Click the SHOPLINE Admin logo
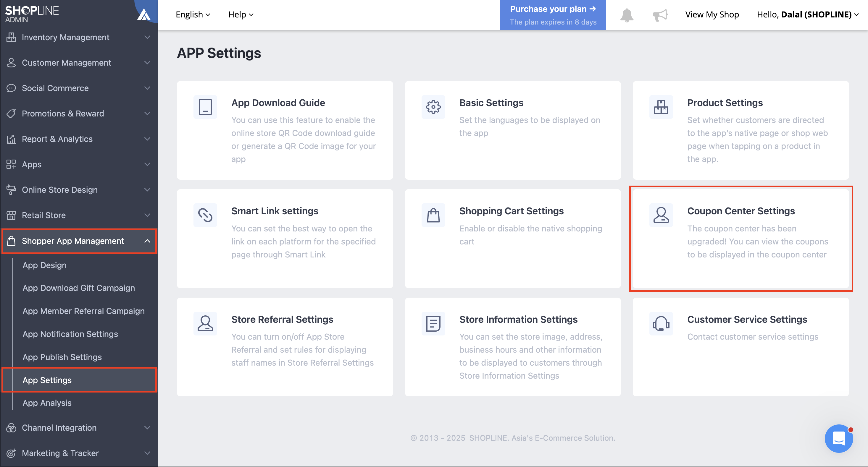Screen dimensions: 868x467 [x=32, y=14]
